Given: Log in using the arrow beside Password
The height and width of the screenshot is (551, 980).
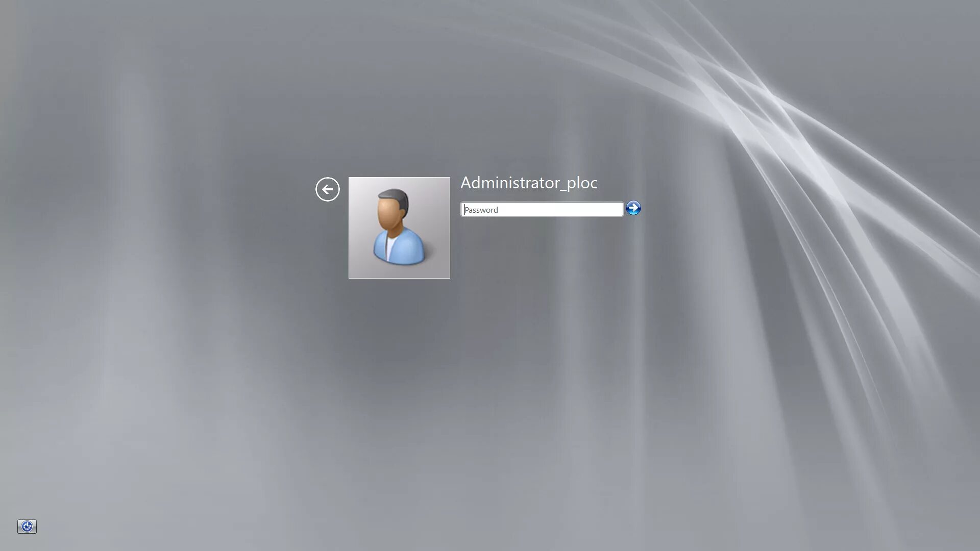Looking at the screenshot, I should coord(633,208).
